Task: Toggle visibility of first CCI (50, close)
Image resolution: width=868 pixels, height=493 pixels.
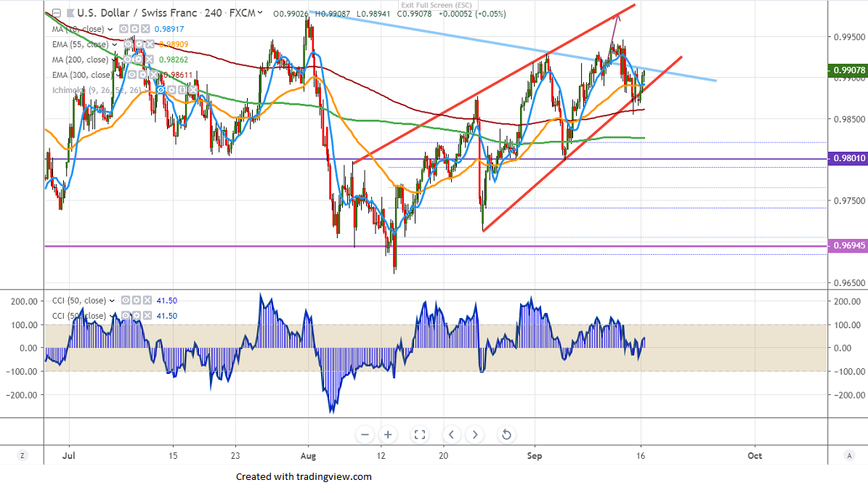Action: 126,301
